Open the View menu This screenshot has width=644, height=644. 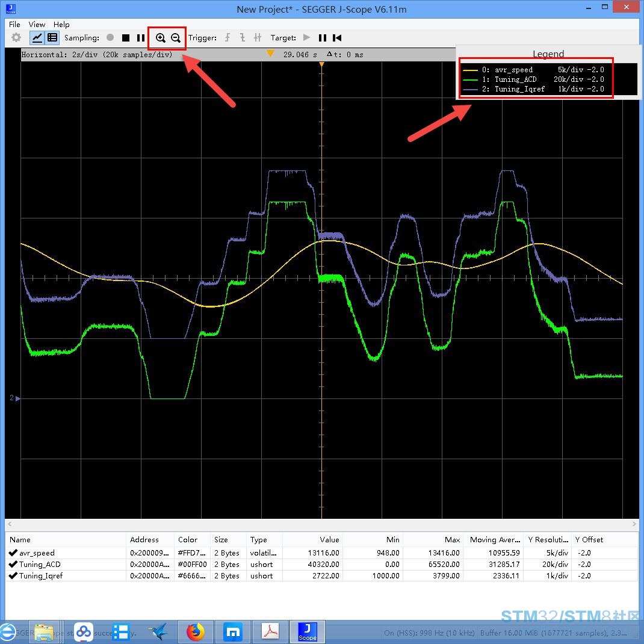(x=37, y=24)
